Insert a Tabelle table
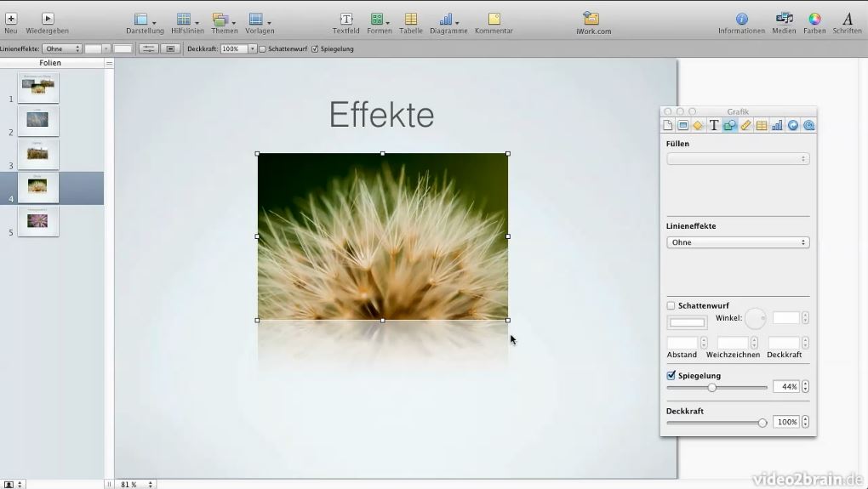 point(411,23)
